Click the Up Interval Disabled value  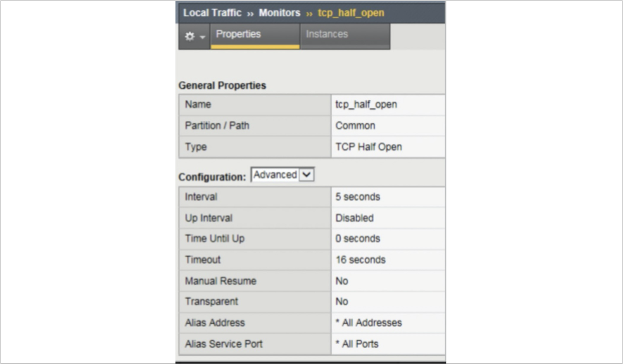tap(354, 218)
